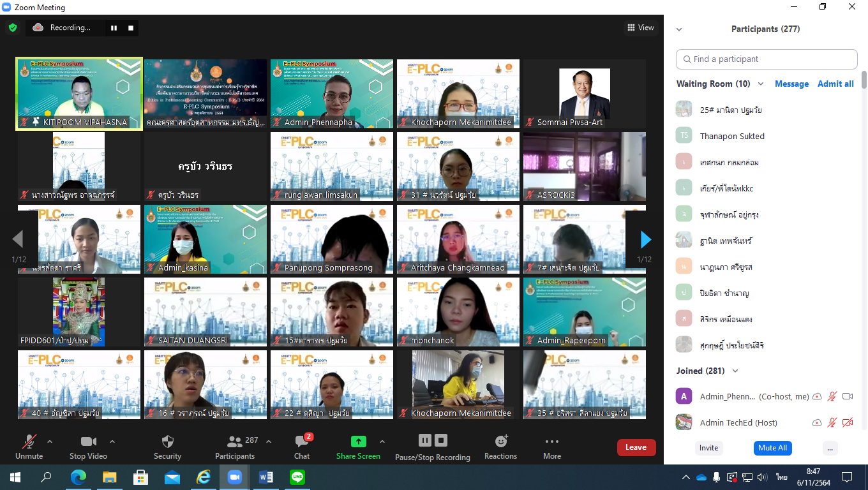The width and height of the screenshot is (868, 490).
Task: Message the waiting room participants
Action: point(791,84)
